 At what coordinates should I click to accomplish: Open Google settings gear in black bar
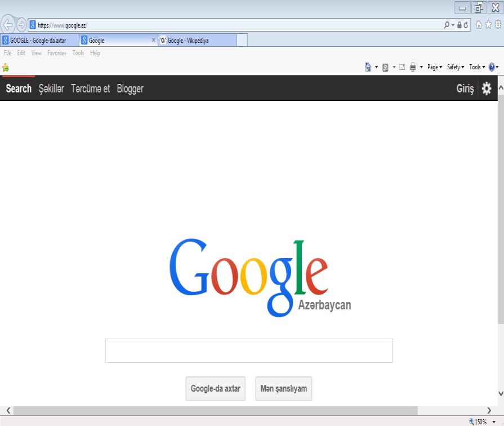coord(487,88)
